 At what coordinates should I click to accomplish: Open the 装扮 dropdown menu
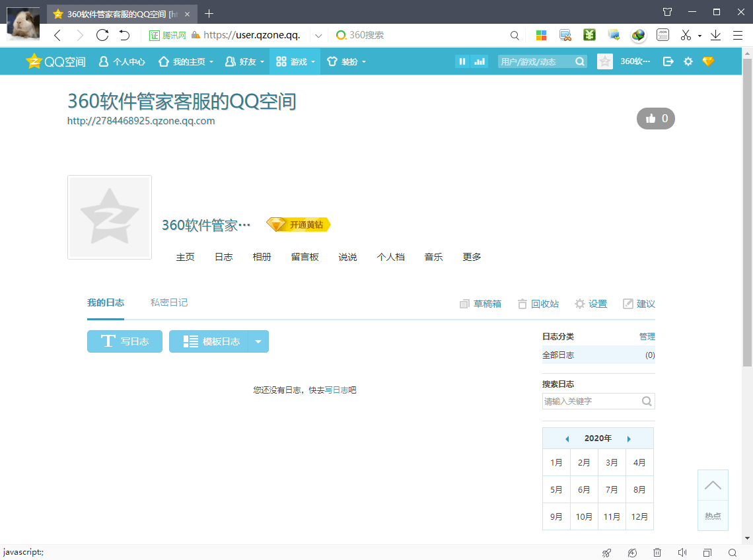(347, 61)
